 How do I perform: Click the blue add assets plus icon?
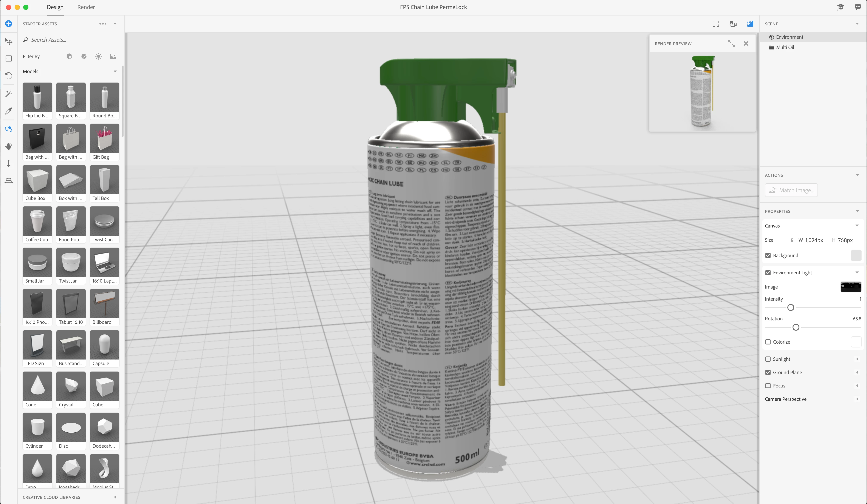pyautogui.click(x=9, y=24)
